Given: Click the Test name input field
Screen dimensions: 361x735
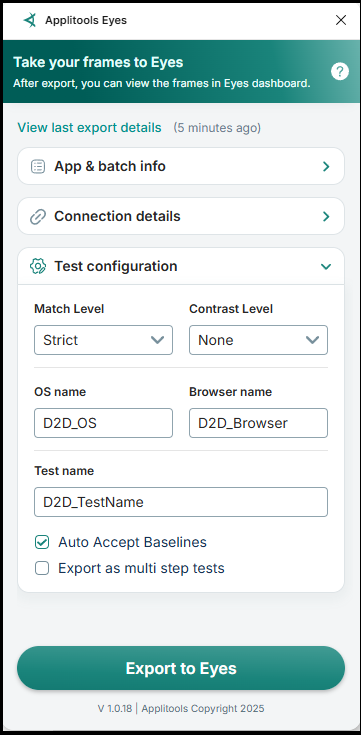Looking at the screenshot, I should click(x=181, y=502).
